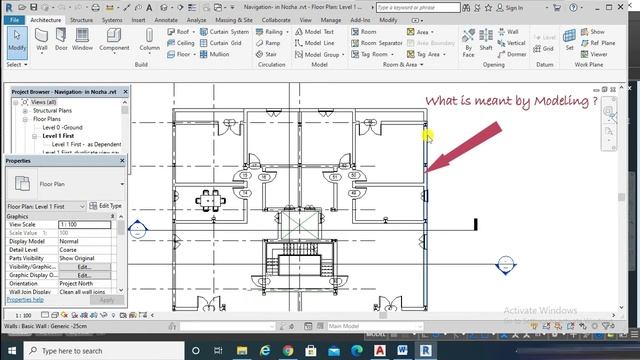Screen dimensions: 640x360
Task: Choose the Ramp tool
Action: click(x=268, y=43)
